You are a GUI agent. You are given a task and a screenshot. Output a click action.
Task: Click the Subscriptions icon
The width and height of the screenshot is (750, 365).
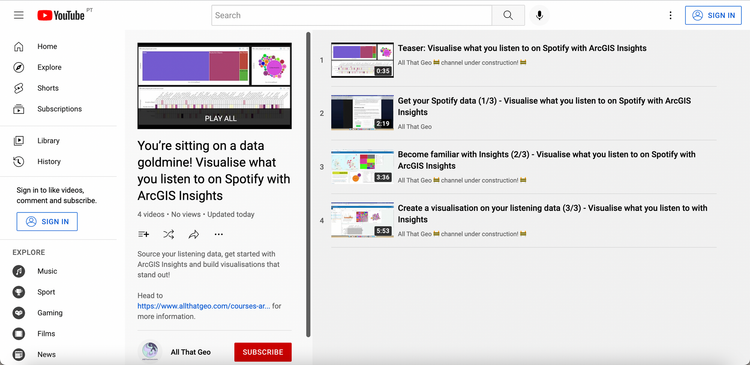19,109
